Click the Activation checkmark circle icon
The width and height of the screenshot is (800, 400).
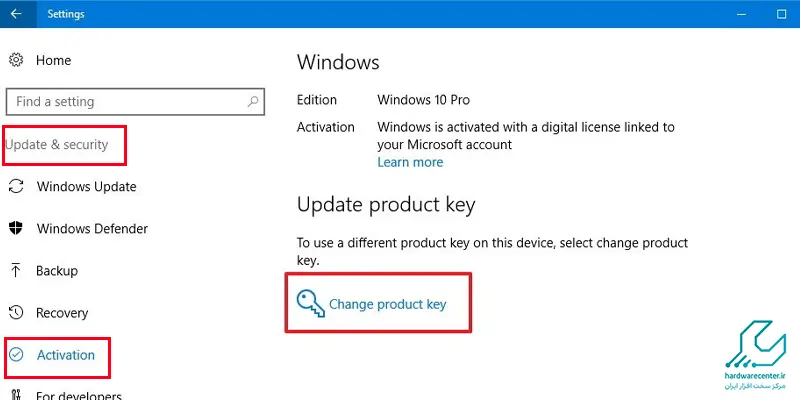pos(16,355)
